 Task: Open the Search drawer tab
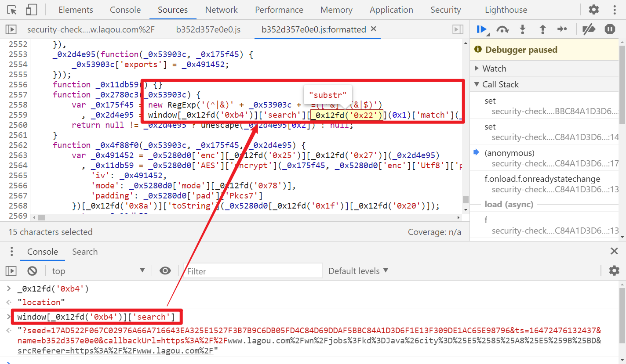85,252
